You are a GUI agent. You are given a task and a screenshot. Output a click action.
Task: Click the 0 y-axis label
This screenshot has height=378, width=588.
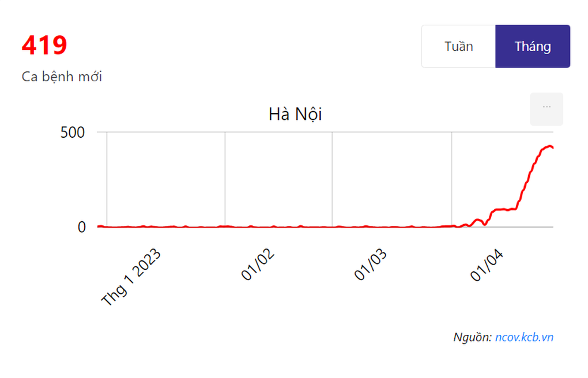click(x=82, y=227)
